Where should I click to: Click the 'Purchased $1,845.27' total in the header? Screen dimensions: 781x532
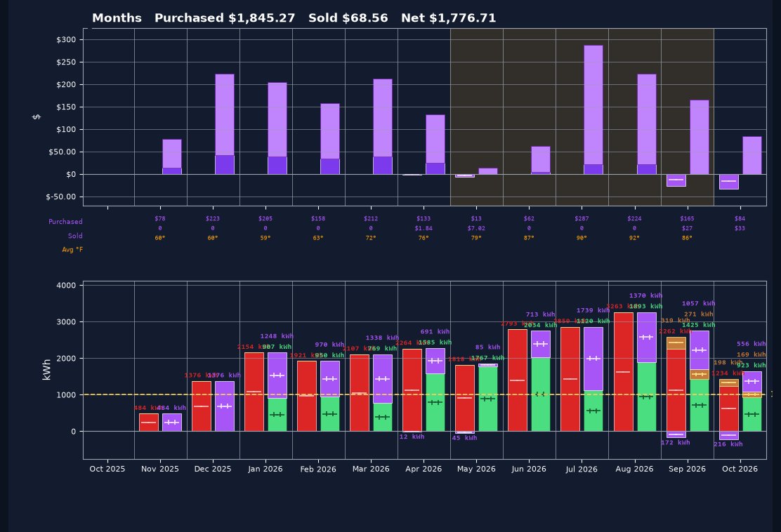pyautogui.click(x=225, y=18)
